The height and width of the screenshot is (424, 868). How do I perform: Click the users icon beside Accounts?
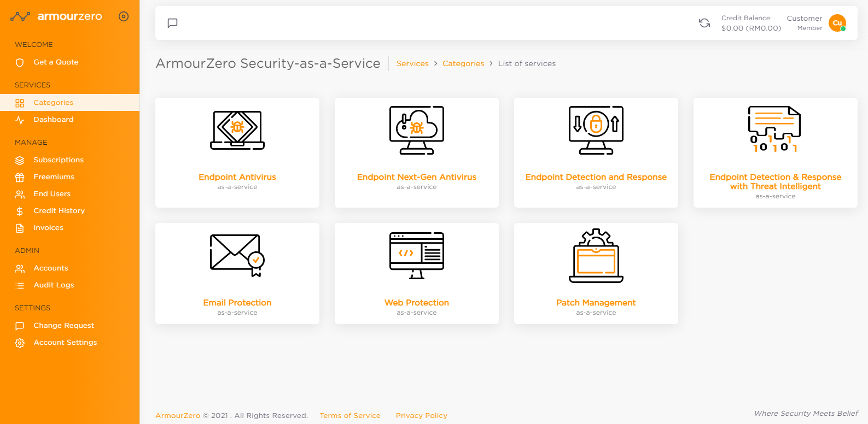click(20, 269)
